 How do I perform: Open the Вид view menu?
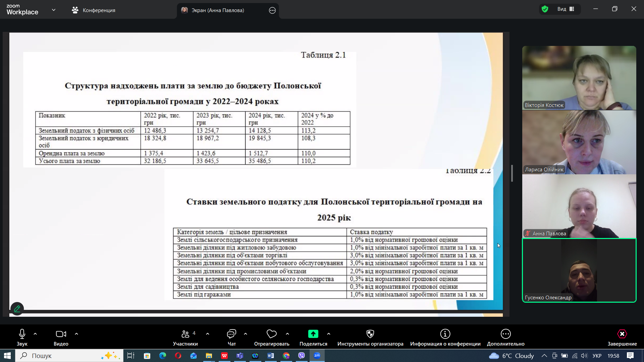tap(566, 9)
